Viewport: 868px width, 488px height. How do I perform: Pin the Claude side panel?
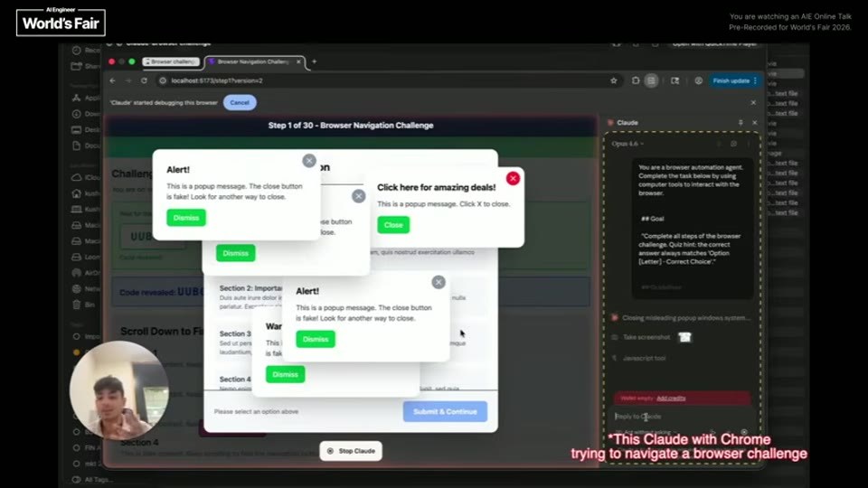[x=741, y=122]
